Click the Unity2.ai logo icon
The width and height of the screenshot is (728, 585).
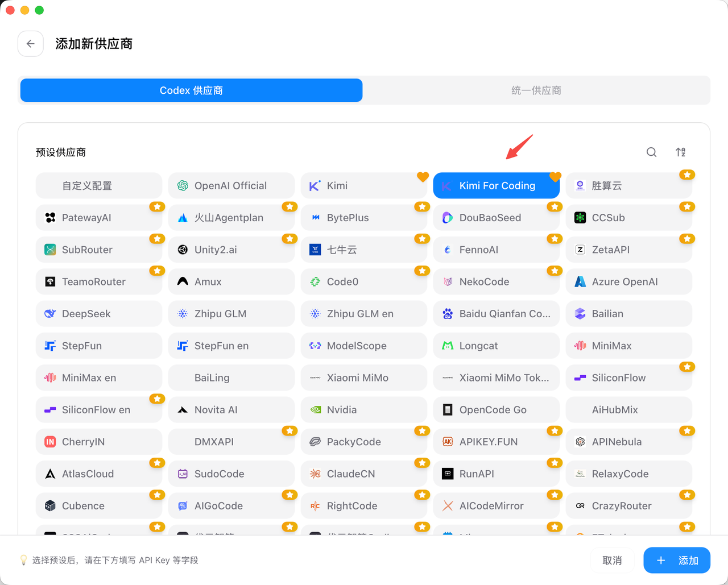click(x=183, y=250)
